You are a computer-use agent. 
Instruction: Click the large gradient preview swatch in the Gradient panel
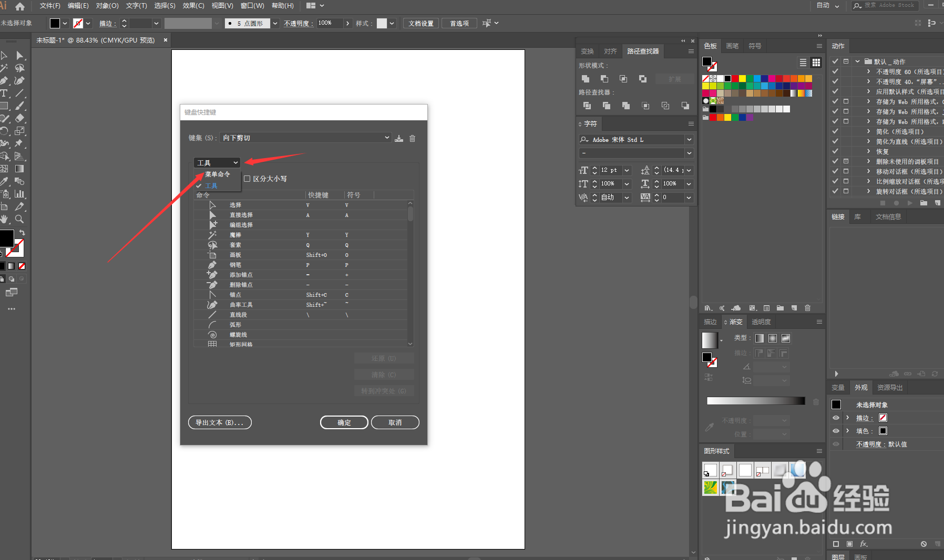pyautogui.click(x=710, y=340)
